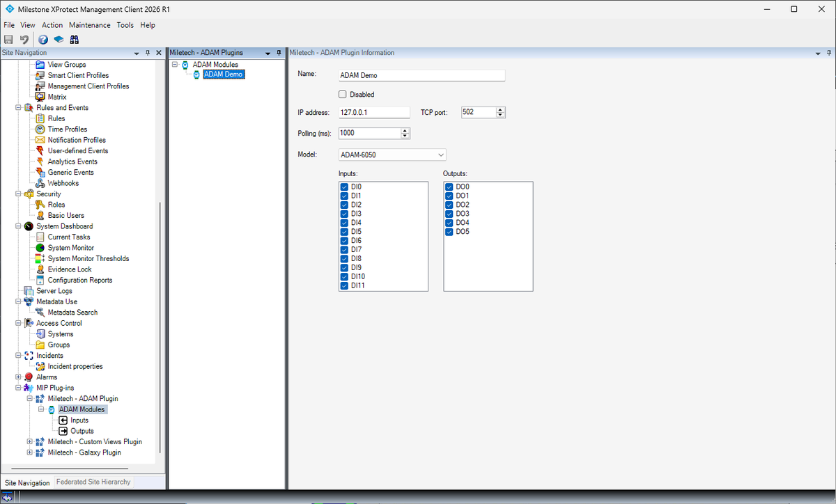
Task: Click the Name field containing ADAM Demo
Action: point(421,75)
